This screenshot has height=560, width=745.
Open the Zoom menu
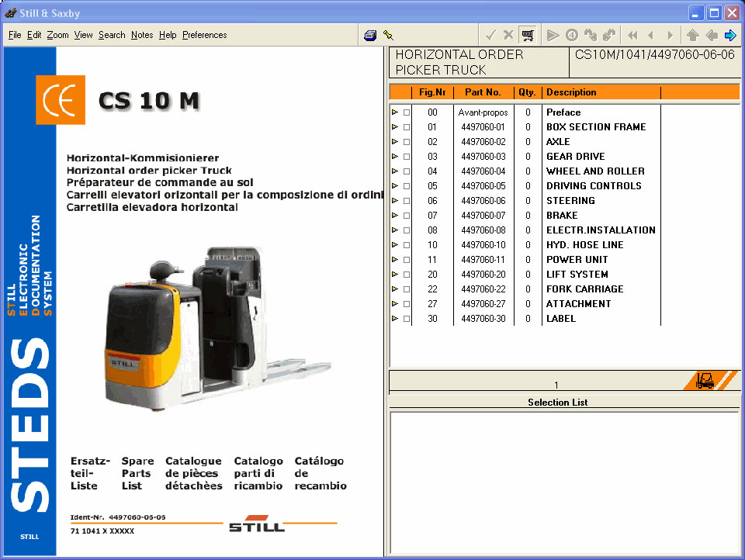(57, 35)
